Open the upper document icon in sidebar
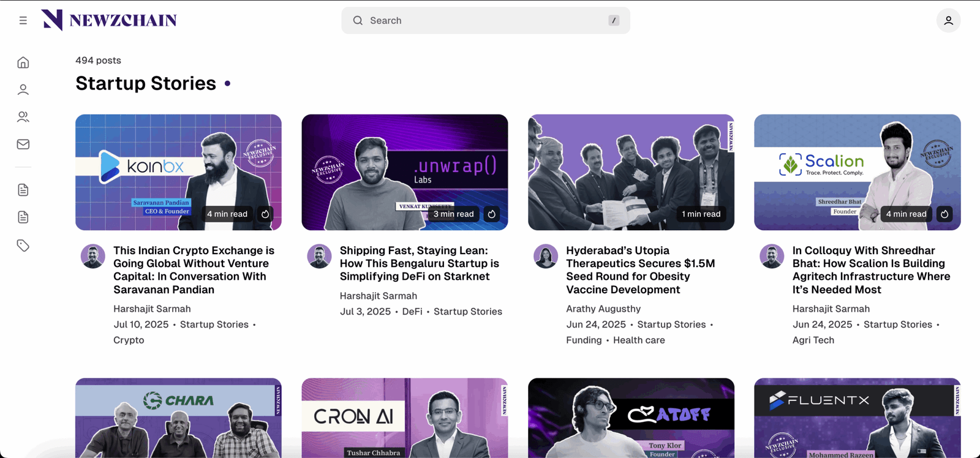This screenshot has height=458, width=980. (23, 190)
